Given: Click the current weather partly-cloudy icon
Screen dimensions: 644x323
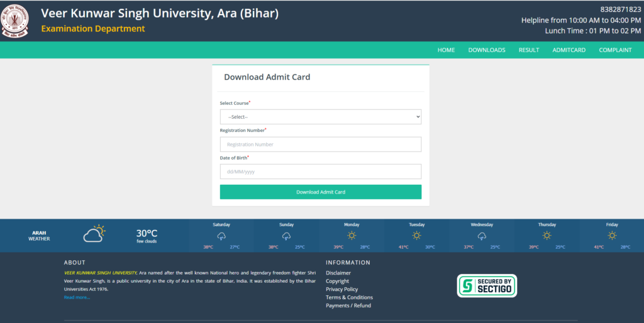Looking at the screenshot, I should tap(94, 234).
